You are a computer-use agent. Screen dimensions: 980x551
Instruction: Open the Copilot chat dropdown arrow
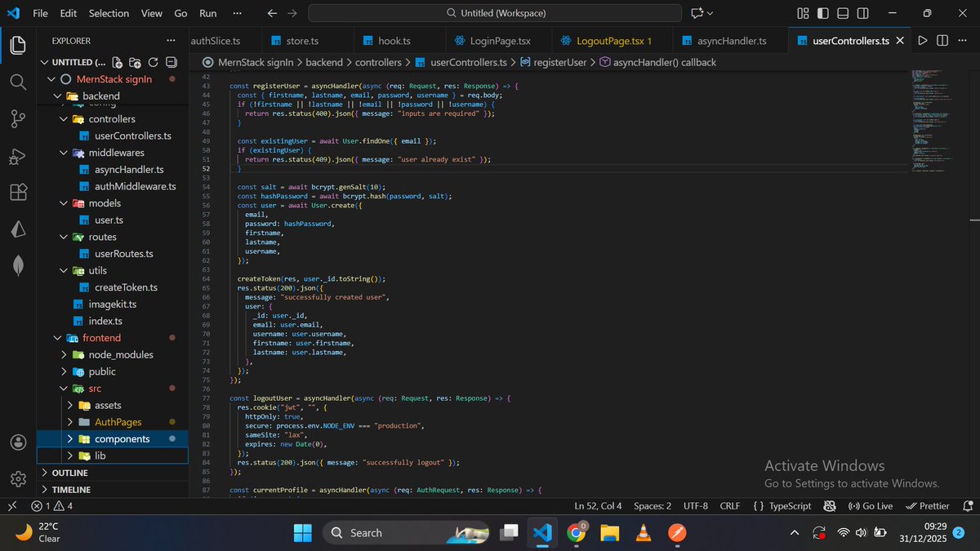pos(710,13)
